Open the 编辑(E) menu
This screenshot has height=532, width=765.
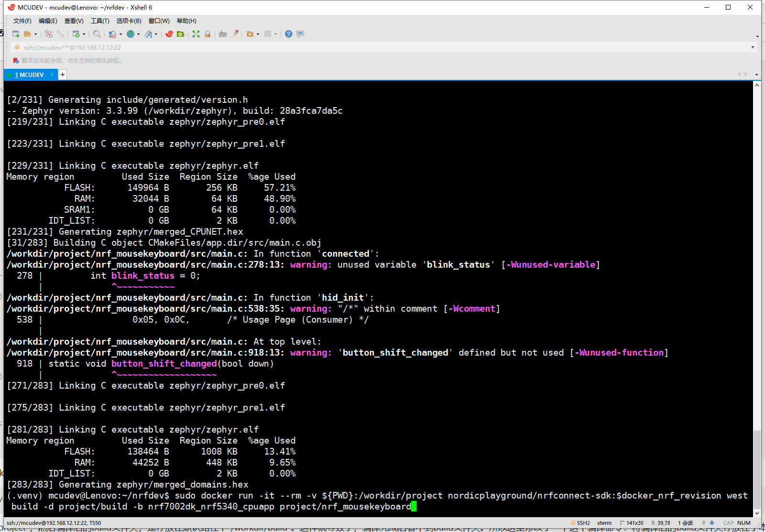[48, 21]
